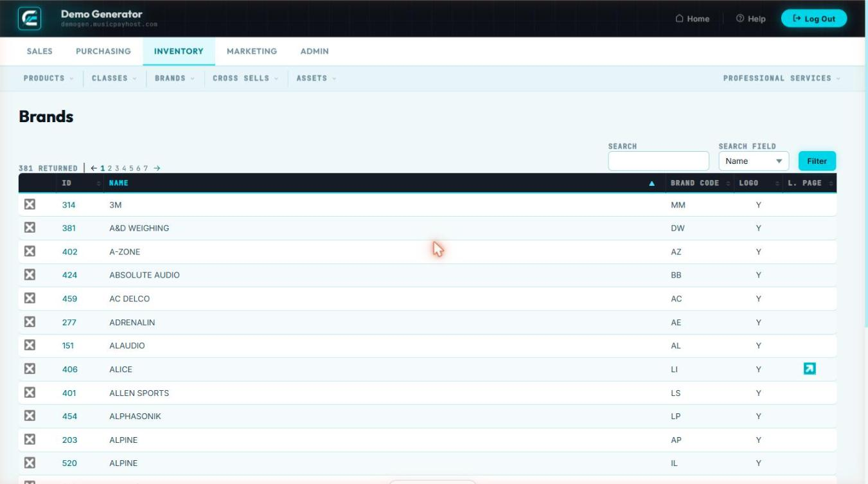Open brand ID 151
Image resolution: width=868 pixels, height=484 pixels.
tap(67, 346)
